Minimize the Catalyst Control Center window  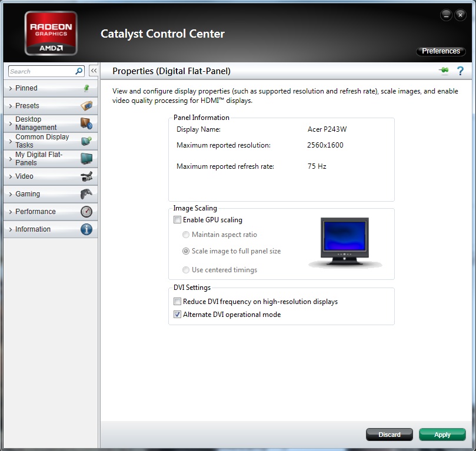tap(446, 15)
